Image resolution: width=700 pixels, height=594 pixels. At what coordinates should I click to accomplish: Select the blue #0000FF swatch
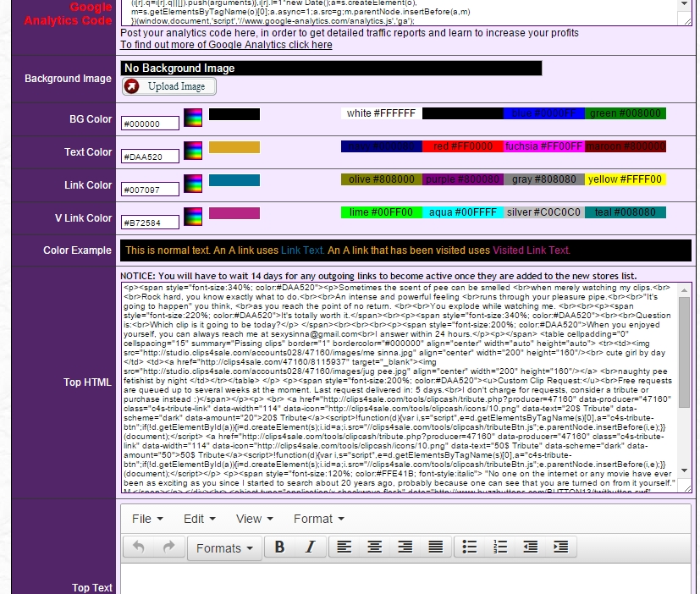pyautogui.click(x=543, y=113)
